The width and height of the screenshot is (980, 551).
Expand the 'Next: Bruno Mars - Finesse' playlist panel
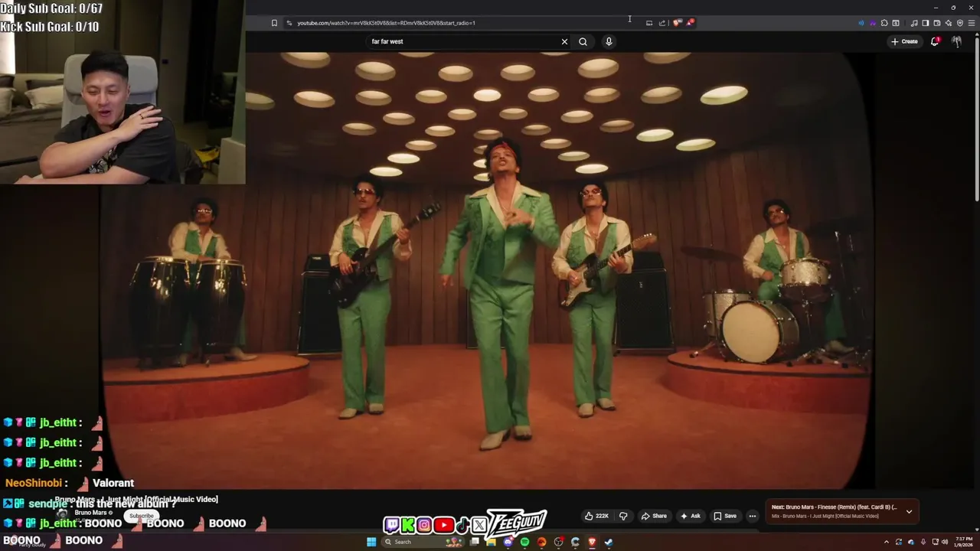[909, 511]
